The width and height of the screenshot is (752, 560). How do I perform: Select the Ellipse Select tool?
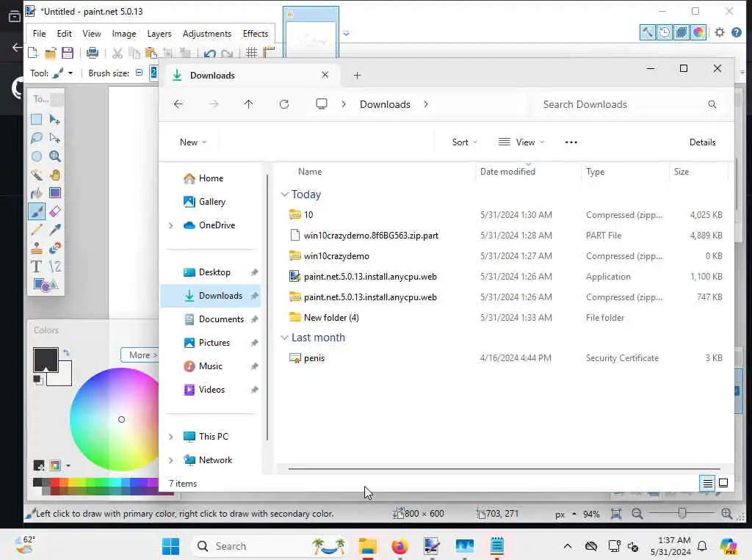pos(37,156)
